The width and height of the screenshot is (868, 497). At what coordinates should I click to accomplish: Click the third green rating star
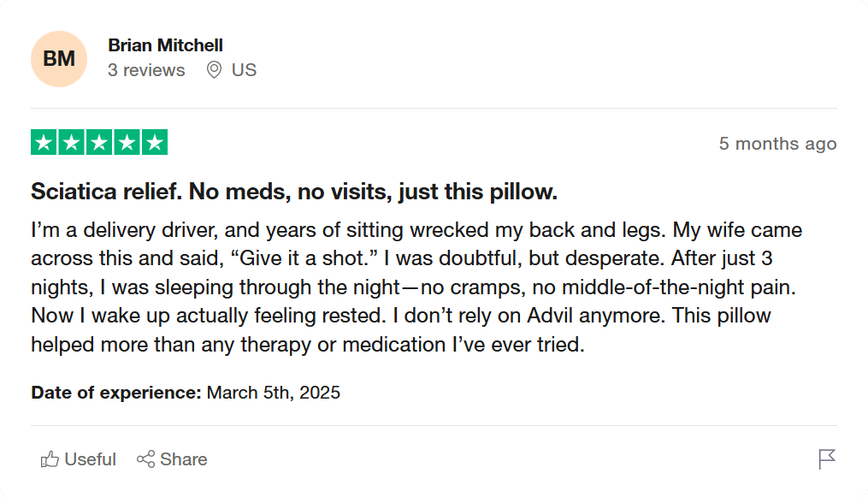[x=99, y=143]
